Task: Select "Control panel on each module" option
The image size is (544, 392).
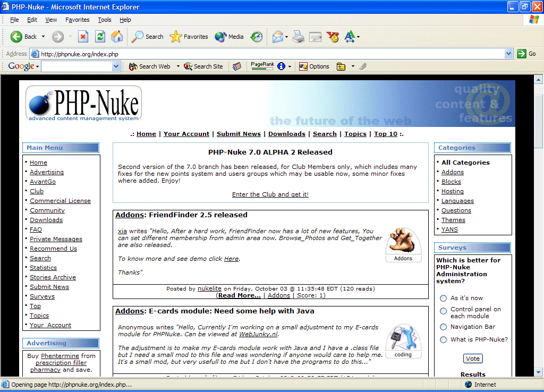Action: coord(443,311)
